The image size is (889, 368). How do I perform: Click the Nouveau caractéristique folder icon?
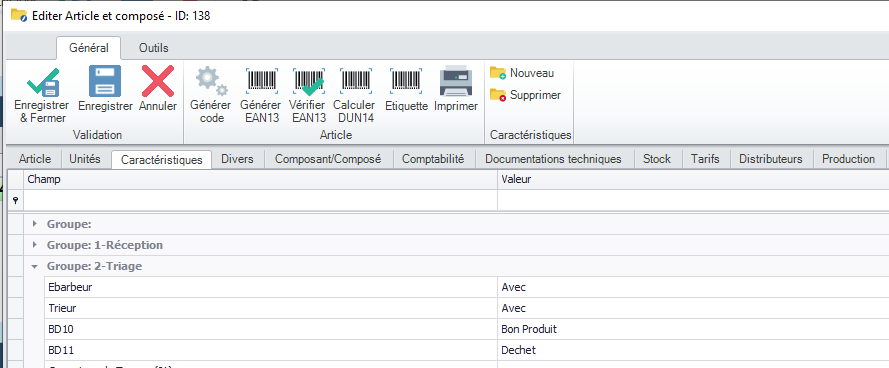(498, 73)
